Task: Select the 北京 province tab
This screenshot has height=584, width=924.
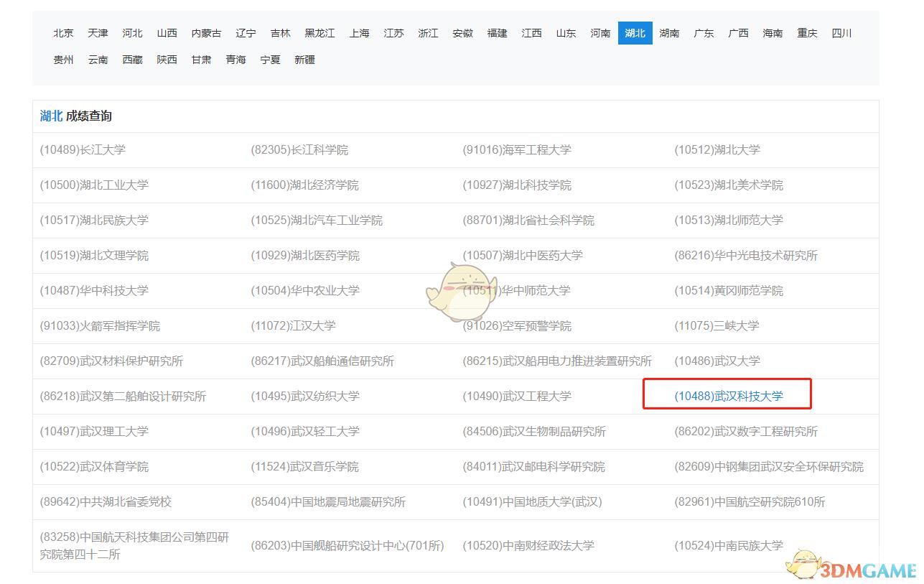Action: [x=64, y=33]
